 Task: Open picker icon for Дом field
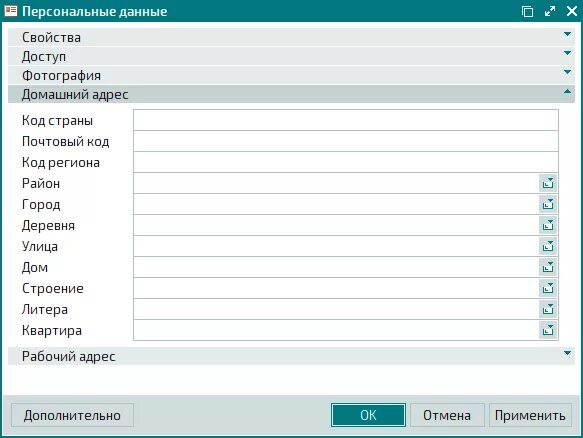[x=548, y=267]
